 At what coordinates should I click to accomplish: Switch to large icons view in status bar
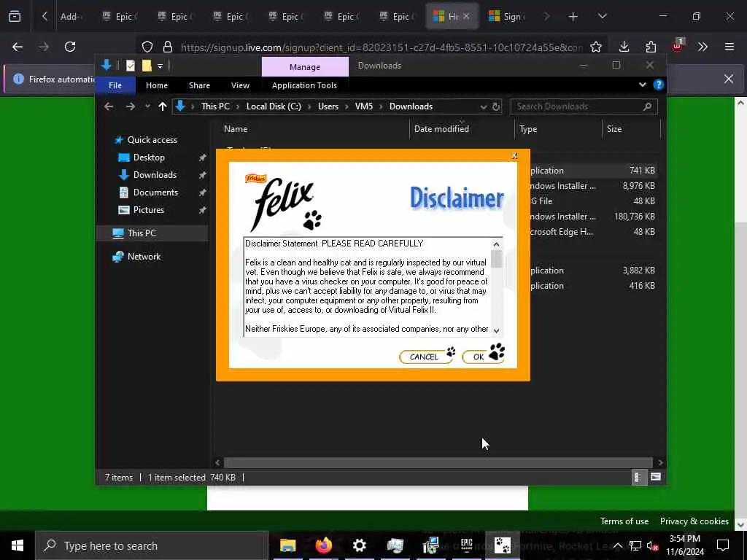pos(656,477)
